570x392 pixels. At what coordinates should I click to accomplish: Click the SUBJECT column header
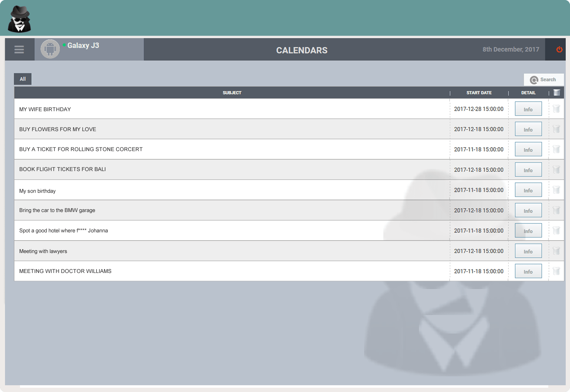(x=232, y=93)
